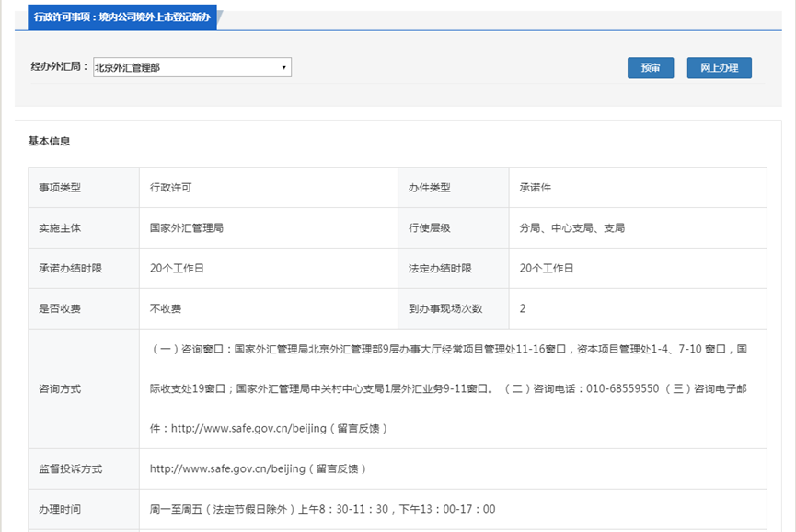Image resolution: width=796 pixels, height=532 pixels.
Task: Click the 分局、中心支局、支局 value cell
Action: tap(638, 228)
